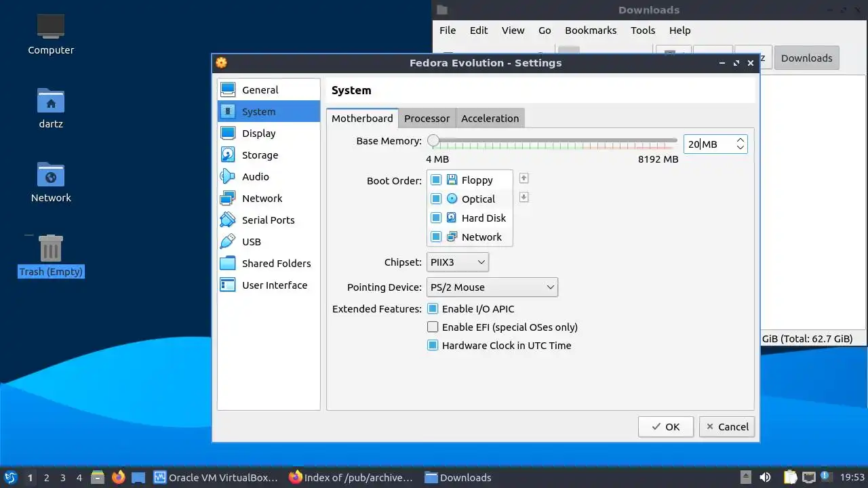Open the Pointing Device dropdown
Viewport: 868px width, 488px height.
[492, 287]
